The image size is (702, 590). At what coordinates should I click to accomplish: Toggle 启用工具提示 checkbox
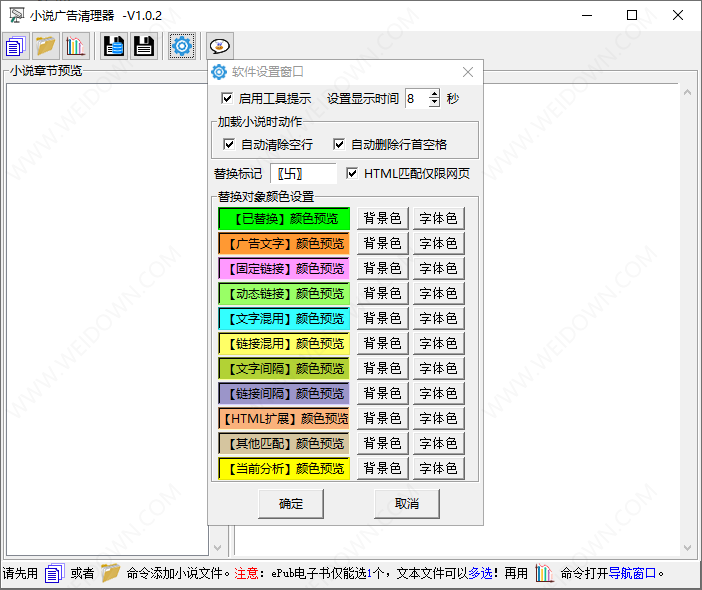[x=227, y=98]
